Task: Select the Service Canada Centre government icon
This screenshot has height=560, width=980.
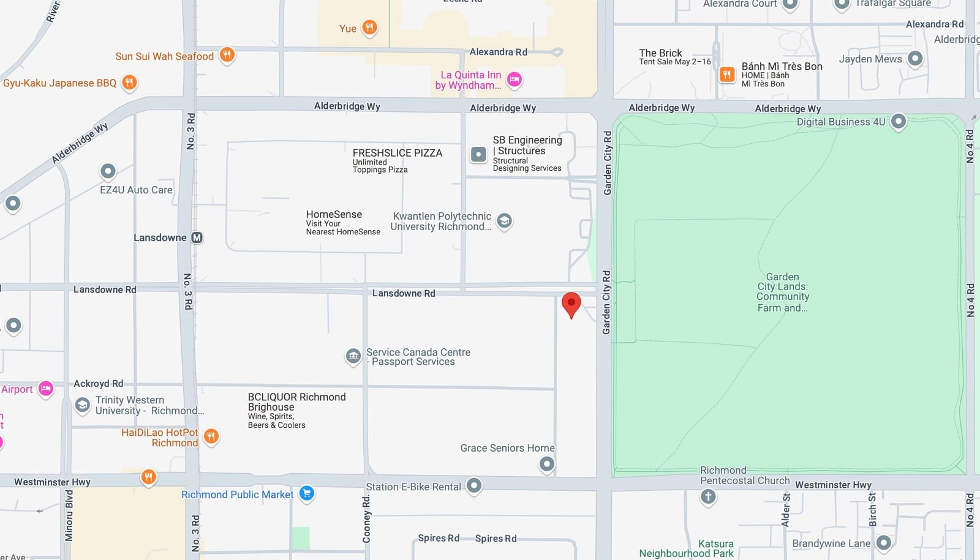Action: click(353, 357)
